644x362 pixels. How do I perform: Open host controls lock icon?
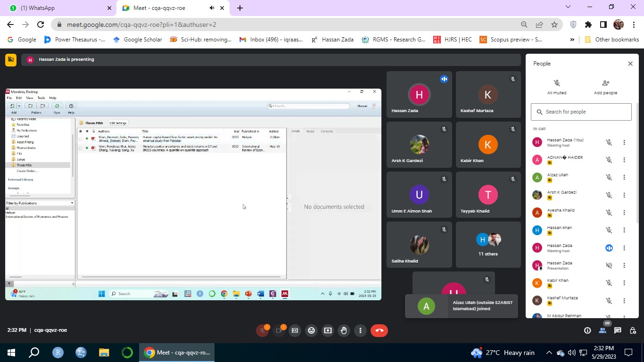click(633, 330)
